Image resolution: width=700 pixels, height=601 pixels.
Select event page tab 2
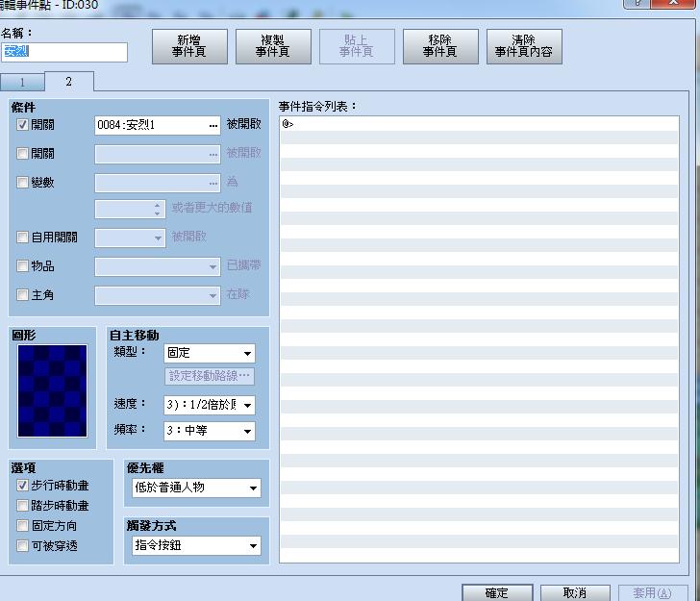click(69, 82)
